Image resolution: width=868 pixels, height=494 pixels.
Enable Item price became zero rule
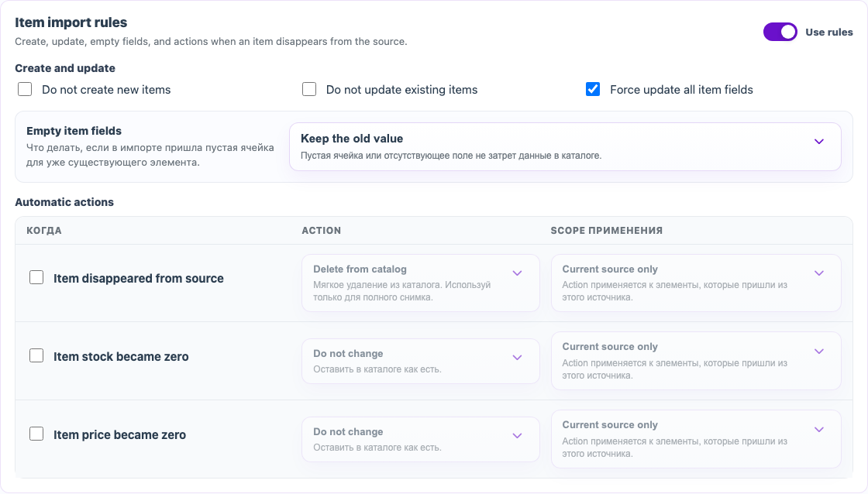(x=36, y=434)
